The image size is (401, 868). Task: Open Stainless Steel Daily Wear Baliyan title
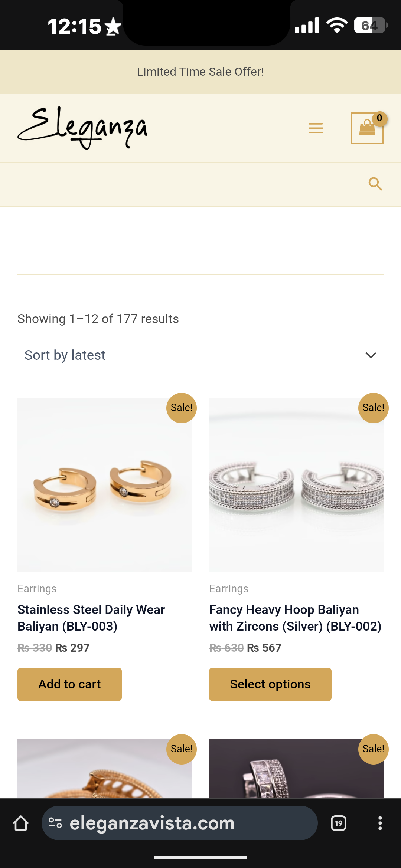91,618
